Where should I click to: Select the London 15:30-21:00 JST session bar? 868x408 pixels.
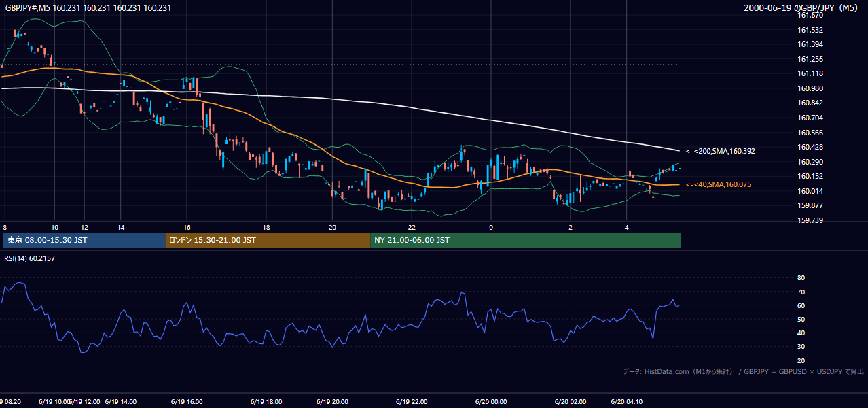pyautogui.click(x=268, y=240)
